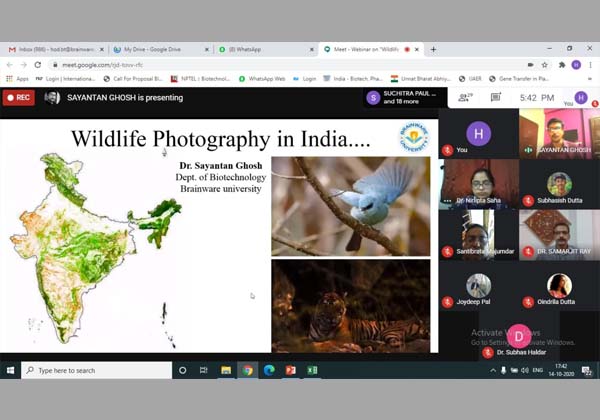
Task: Open the taskbar volume control
Action: coord(526,370)
